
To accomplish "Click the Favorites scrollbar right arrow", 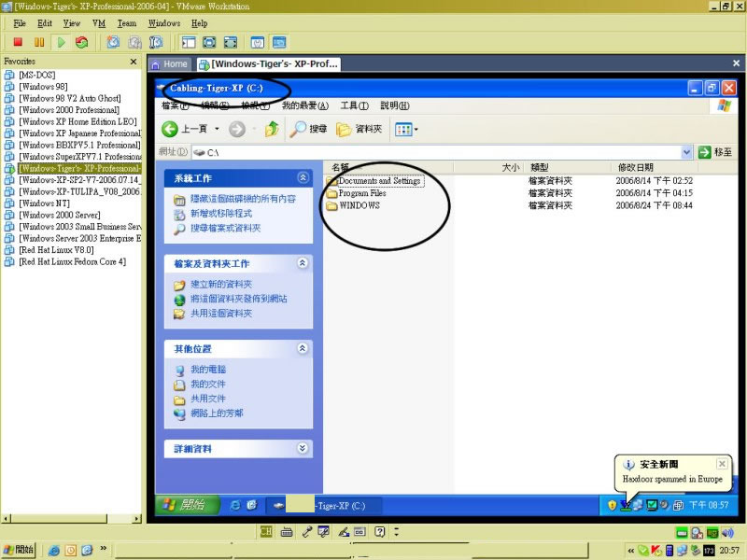I will click(137, 519).
